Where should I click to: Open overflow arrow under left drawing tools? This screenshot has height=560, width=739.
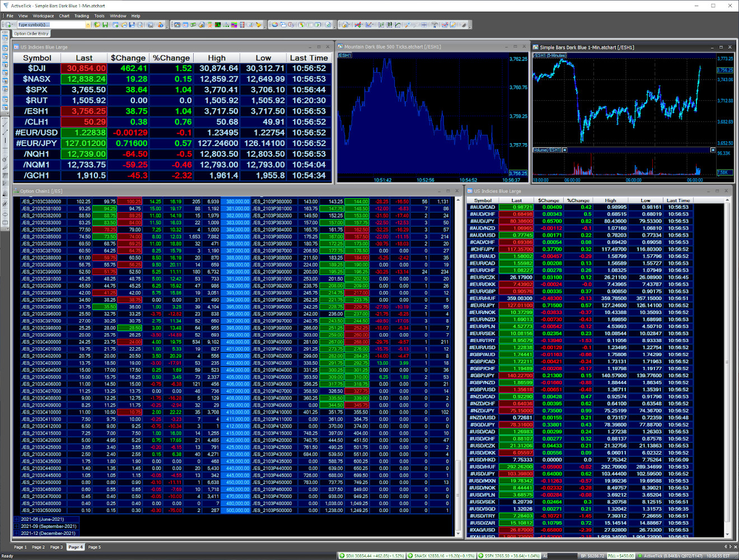click(x=7, y=228)
